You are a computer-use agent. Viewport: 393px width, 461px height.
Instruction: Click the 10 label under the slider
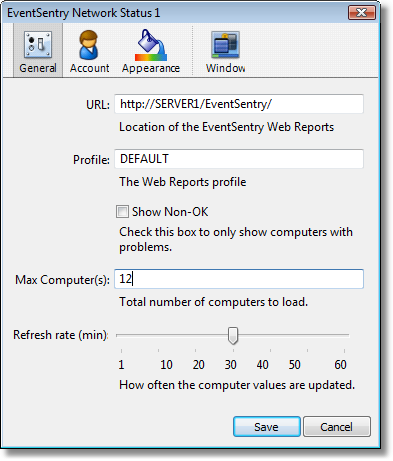click(166, 365)
